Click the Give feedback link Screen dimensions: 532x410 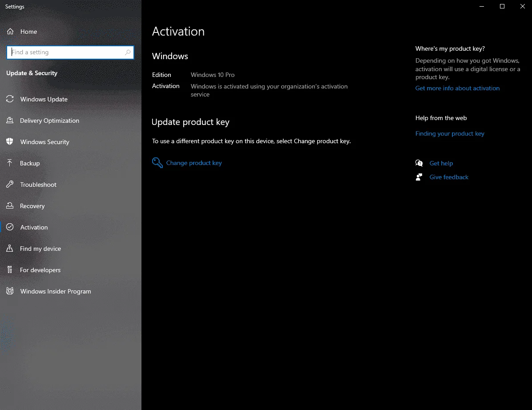tap(449, 177)
